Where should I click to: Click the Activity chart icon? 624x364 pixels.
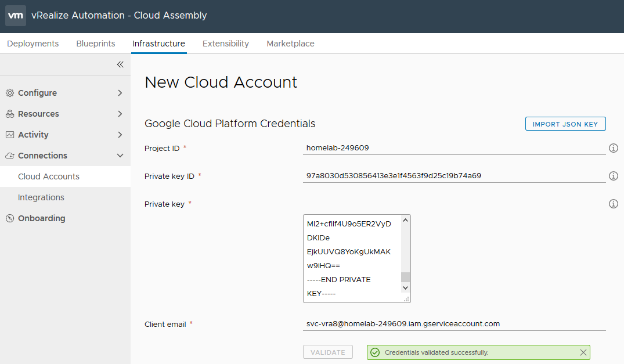pos(10,135)
